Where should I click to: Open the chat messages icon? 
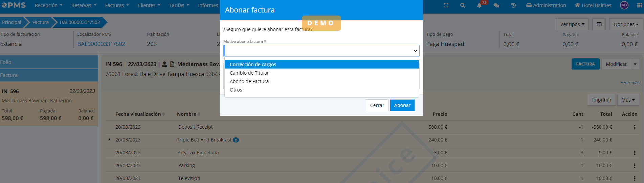coord(496,5)
